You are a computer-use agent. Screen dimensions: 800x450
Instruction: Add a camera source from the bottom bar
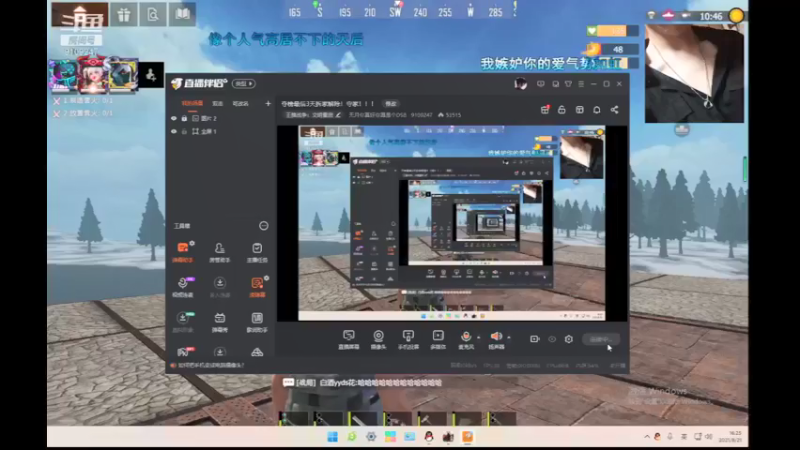(379, 339)
